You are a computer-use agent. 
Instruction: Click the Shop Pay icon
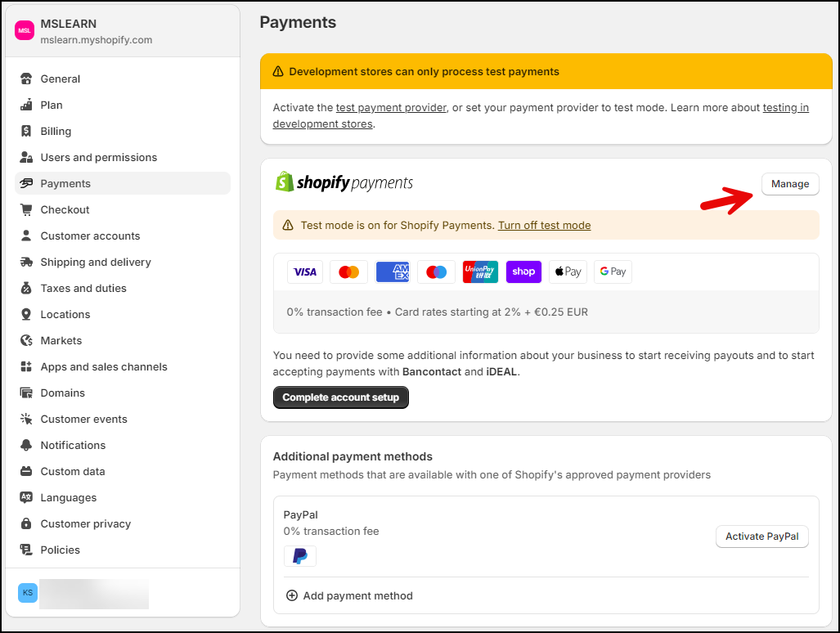(x=523, y=272)
